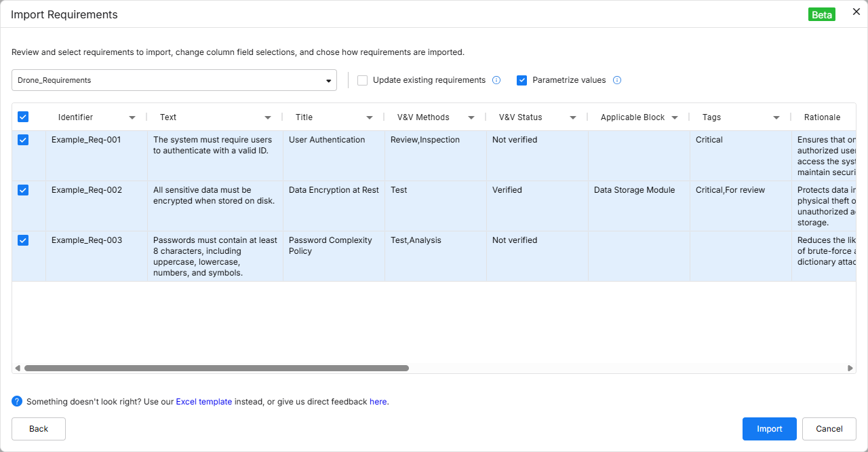Open the V&V Status column dropdown
The height and width of the screenshot is (452, 868).
[x=573, y=117]
